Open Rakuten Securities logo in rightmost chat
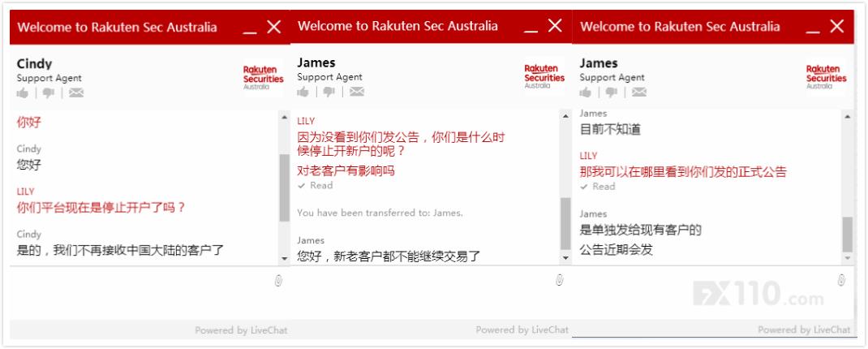This screenshot has height=349, width=868. pyautogui.click(x=827, y=77)
